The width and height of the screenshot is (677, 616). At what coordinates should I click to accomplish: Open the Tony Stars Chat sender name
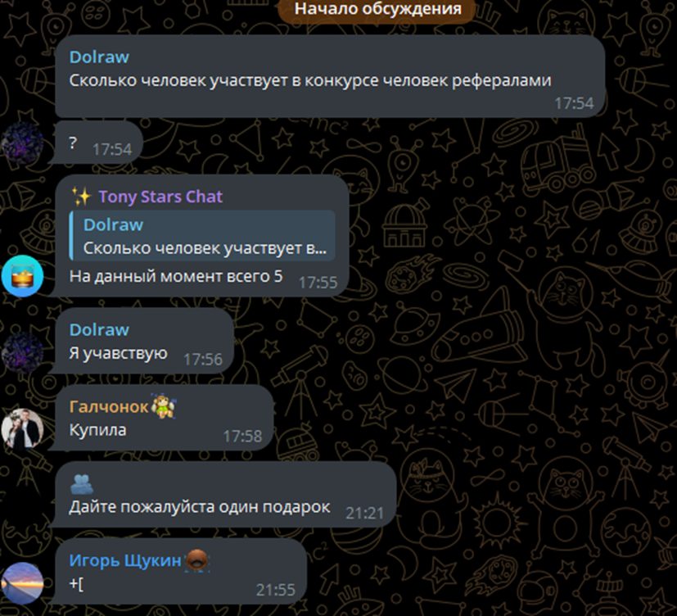point(160,197)
